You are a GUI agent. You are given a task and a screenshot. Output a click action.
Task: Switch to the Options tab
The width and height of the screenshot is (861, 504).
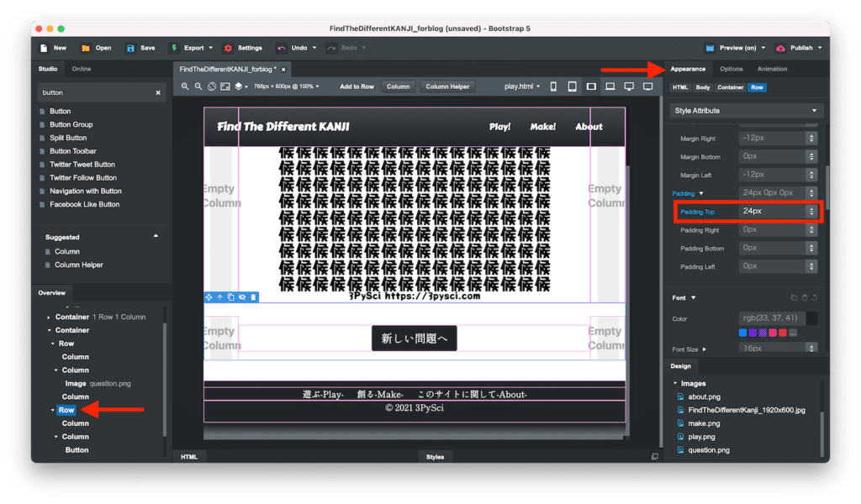tap(731, 69)
